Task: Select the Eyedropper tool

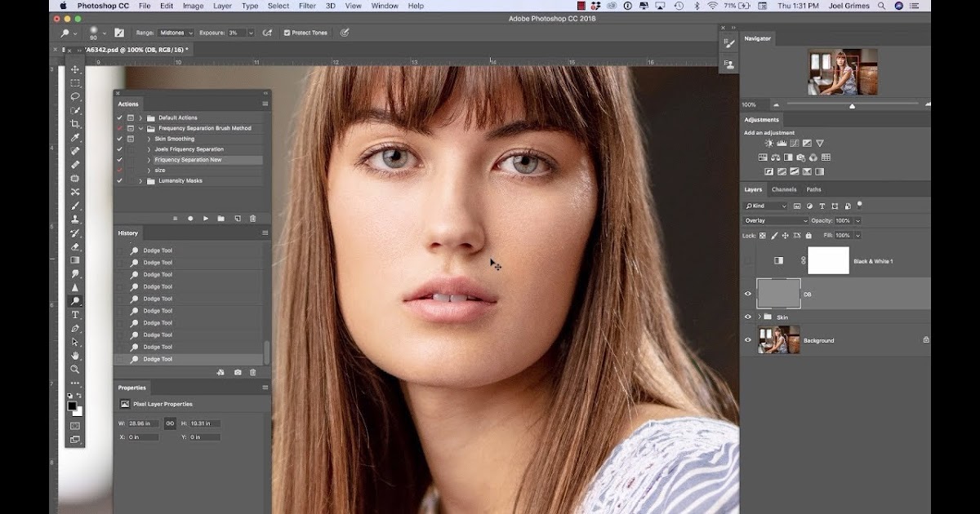Action: click(75, 137)
